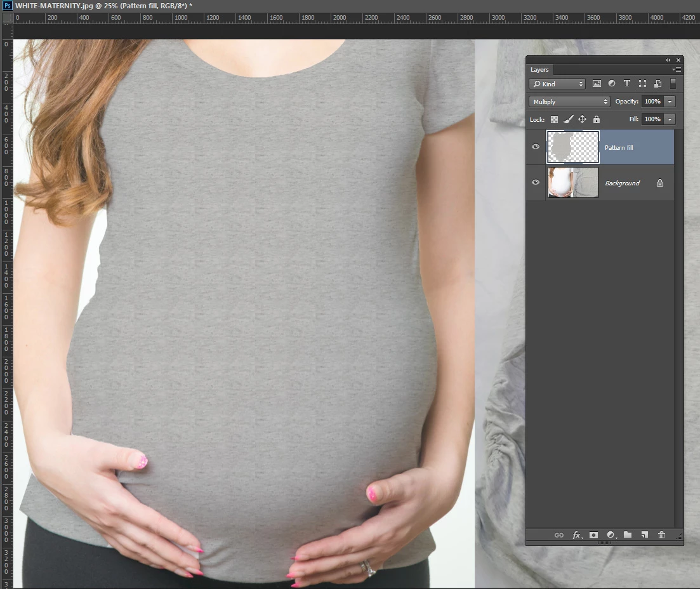700x589 pixels.
Task: Open the Multiply blend mode dropdown
Action: point(569,102)
